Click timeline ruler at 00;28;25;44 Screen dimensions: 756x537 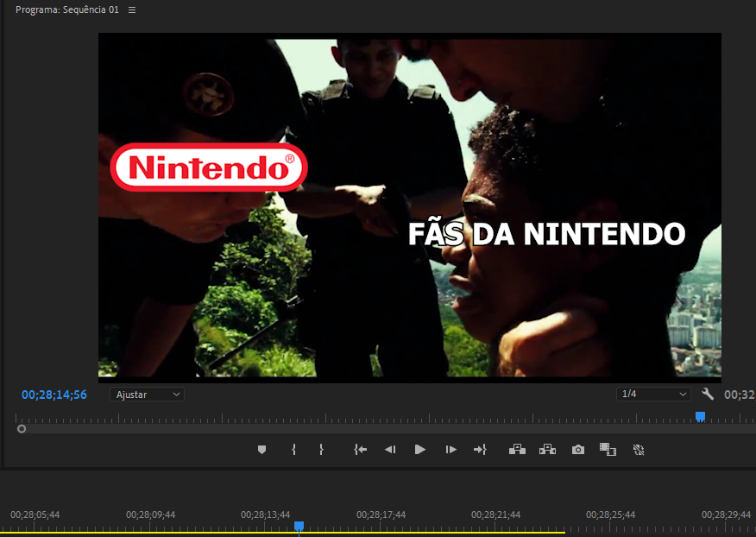pyautogui.click(x=610, y=515)
